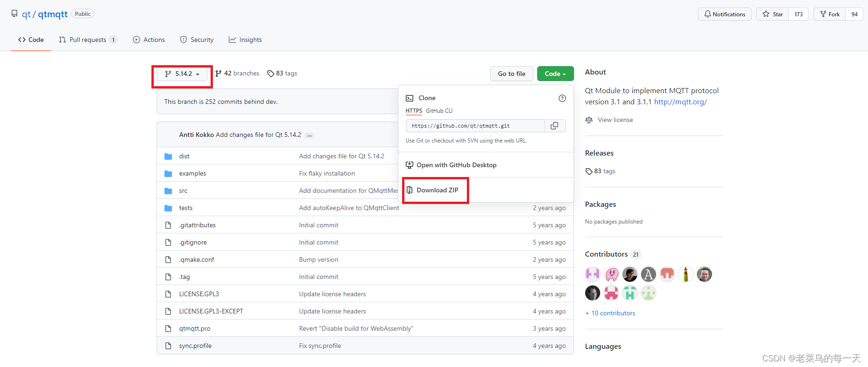The height and width of the screenshot is (367, 868).
Task: Click the Go to file button
Action: pyautogui.click(x=512, y=74)
